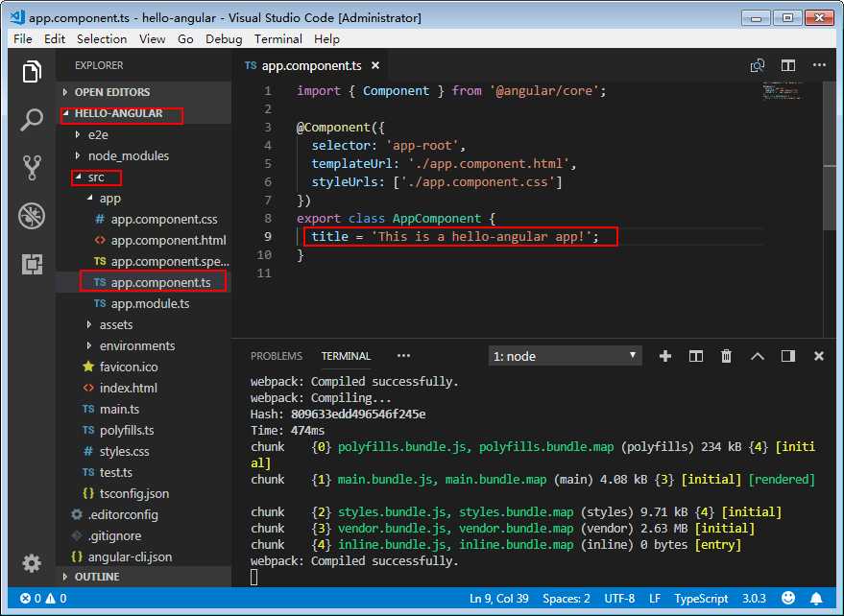Screen dimensions: 844x616
Task: Maximize the panel with up chevron
Action: [x=758, y=356]
